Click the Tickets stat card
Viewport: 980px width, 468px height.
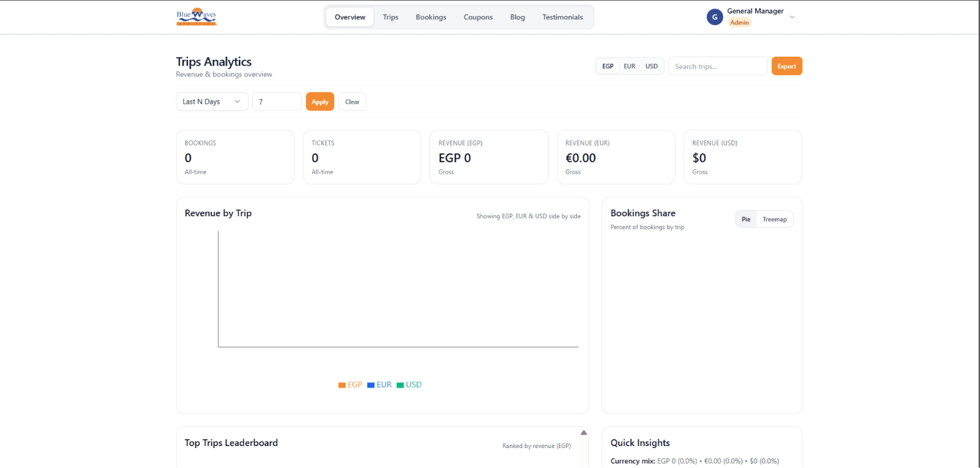[x=362, y=157]
